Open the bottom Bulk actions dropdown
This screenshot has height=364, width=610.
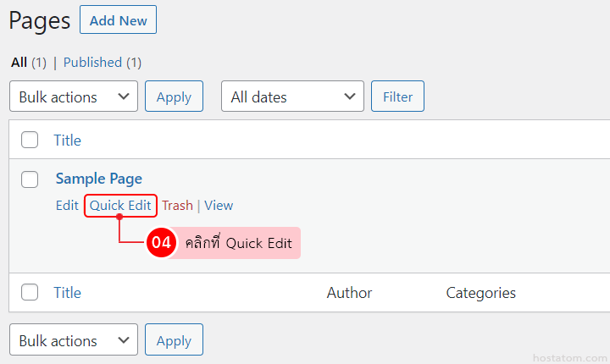click(x=73, y=341)
